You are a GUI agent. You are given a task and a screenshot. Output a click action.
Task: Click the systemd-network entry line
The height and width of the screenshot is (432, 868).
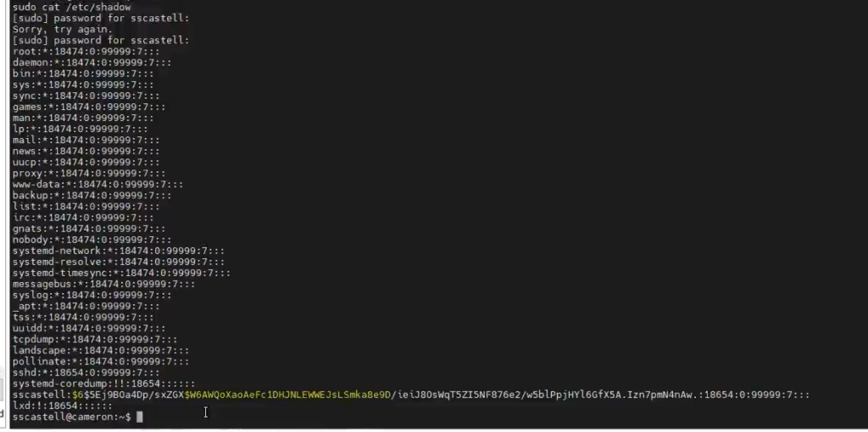(119, 251)
